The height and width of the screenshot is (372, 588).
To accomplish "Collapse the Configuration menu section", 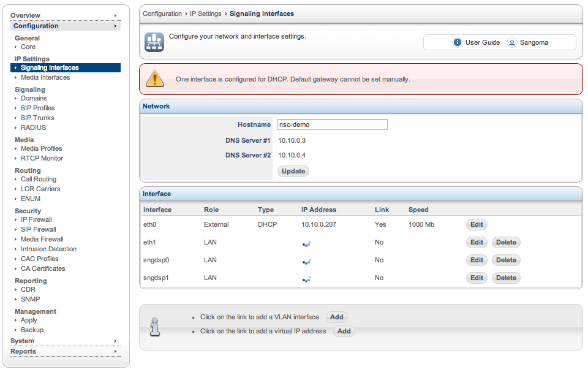I will [x=66, y=26].
